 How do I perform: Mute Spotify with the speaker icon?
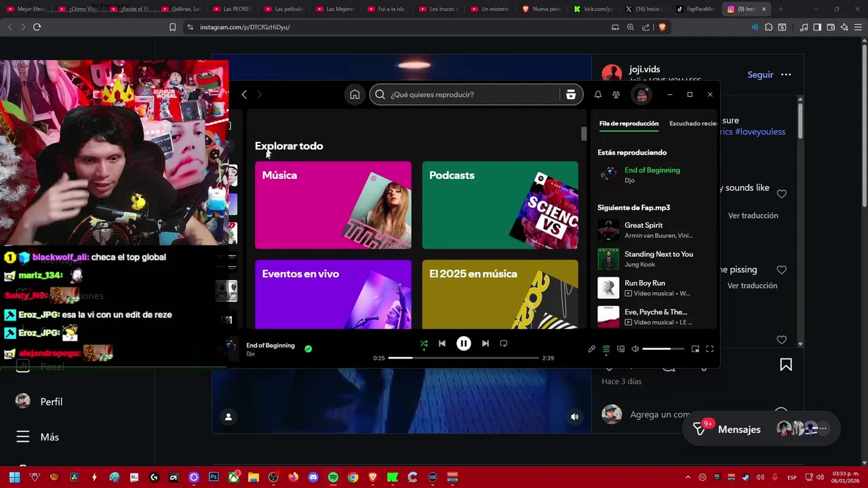click(635, 349)
